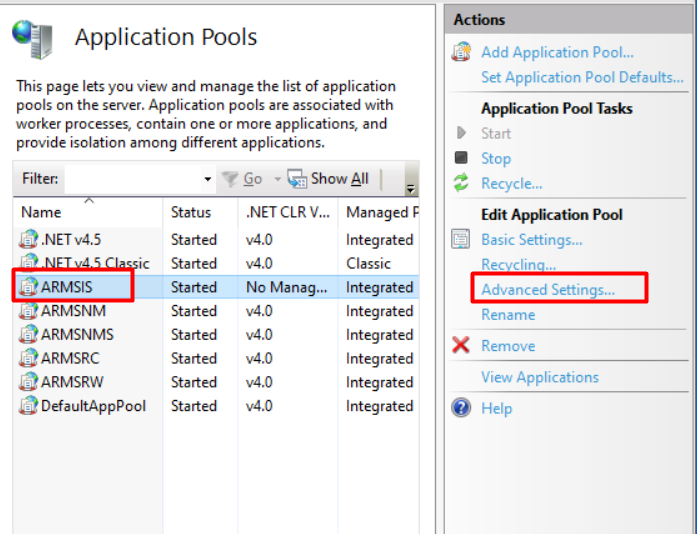
Task: Click the ARMSRW pool icon
Action: (x=28, y=381)
